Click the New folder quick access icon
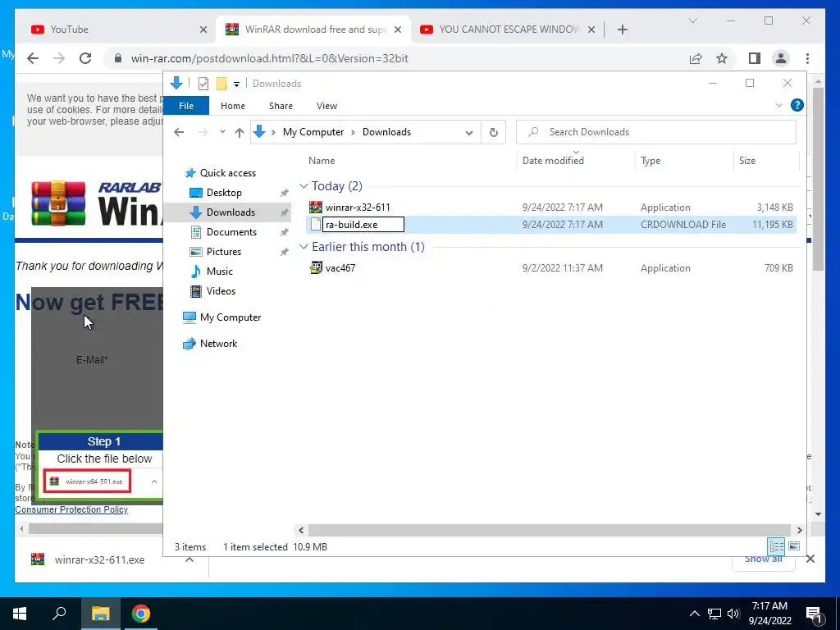840x630 pixels. tap(221, 84)
